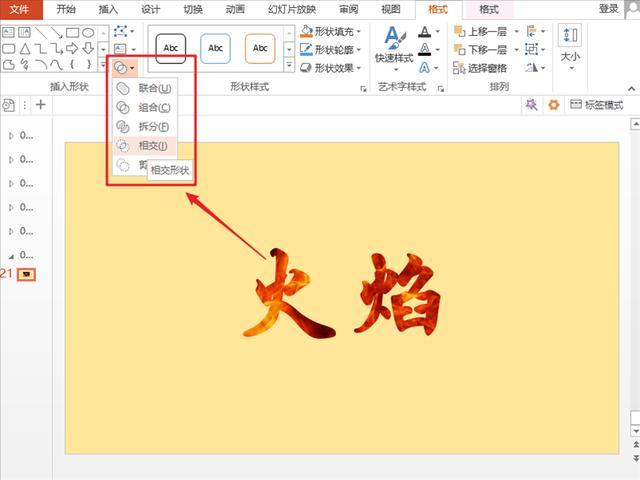Viewport: 640px width, 480px height.
Task: Select the rounded rectangle shape
Action: pyautogui.click(x=9, y=49)
